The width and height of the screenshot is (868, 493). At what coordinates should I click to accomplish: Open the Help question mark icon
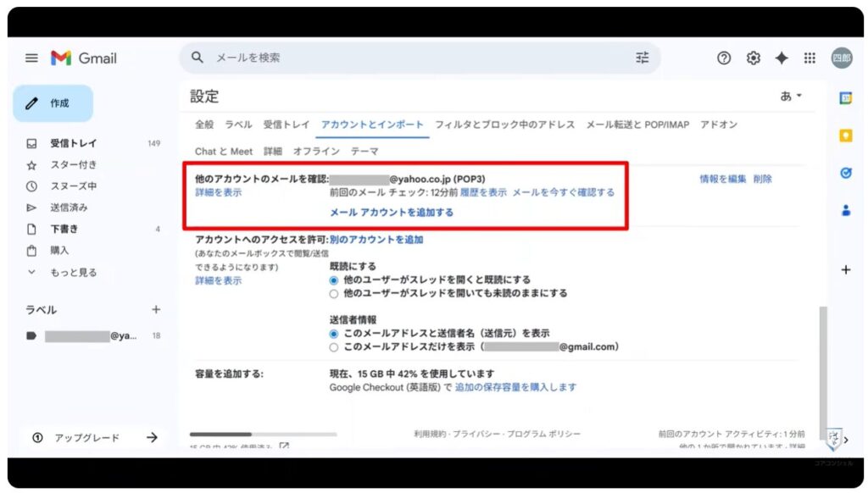point(723,58)
